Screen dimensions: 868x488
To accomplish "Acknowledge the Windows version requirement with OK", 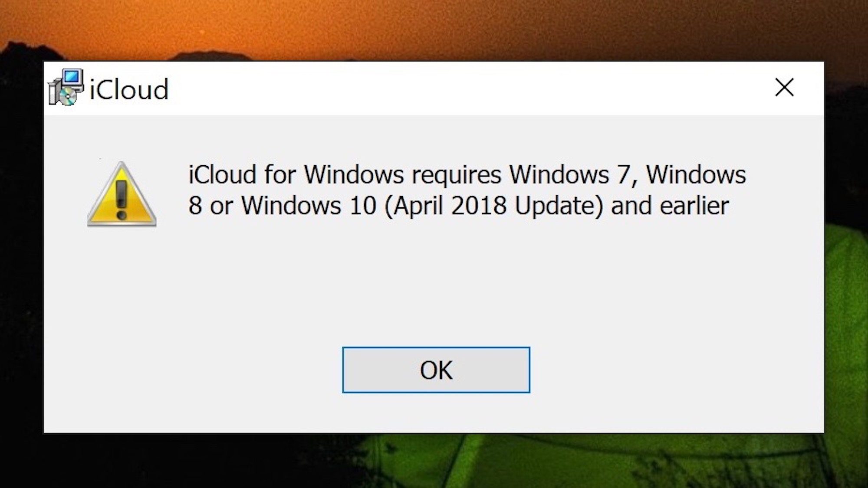I will tap(436, 370).
